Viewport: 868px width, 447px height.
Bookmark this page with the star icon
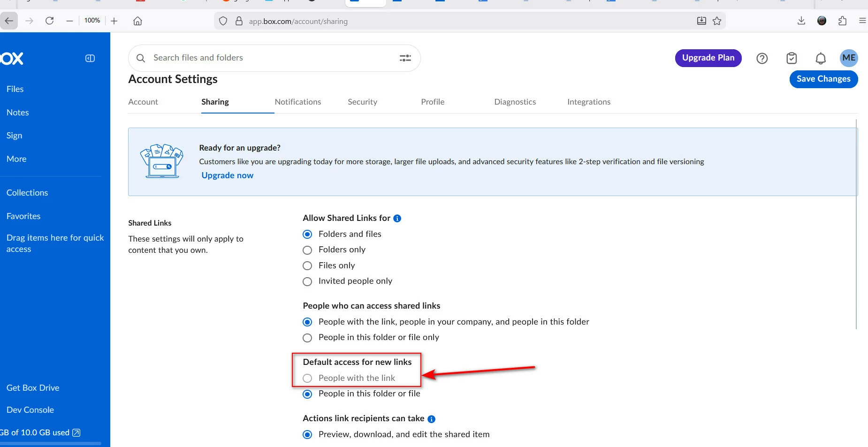coord(717,21)
